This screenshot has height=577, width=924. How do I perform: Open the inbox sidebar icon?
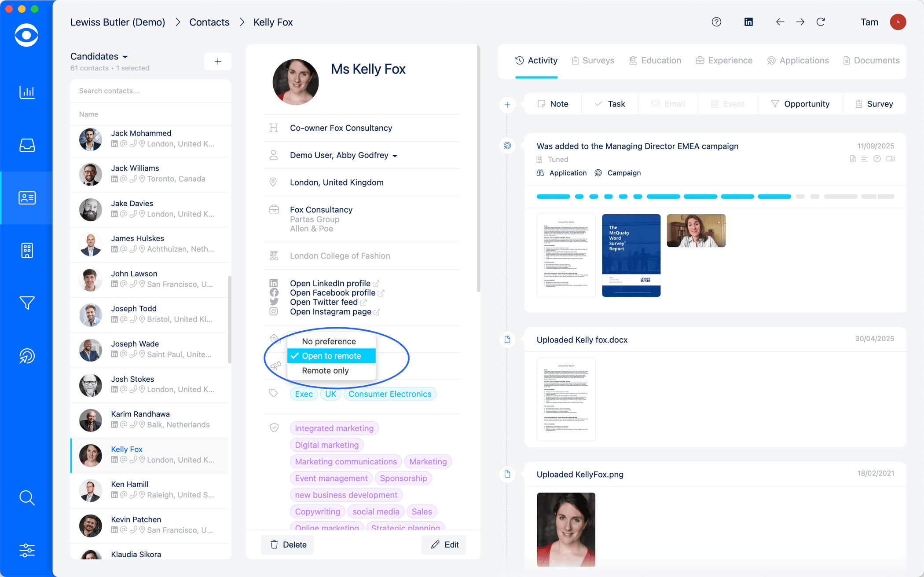coord(27,145)
